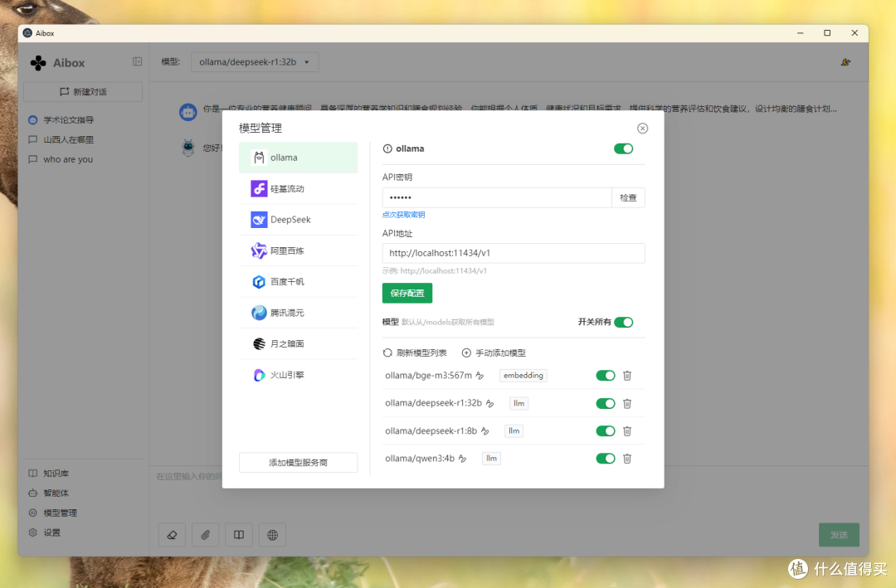Click the 添加模型服务商 button

(299, 462)
